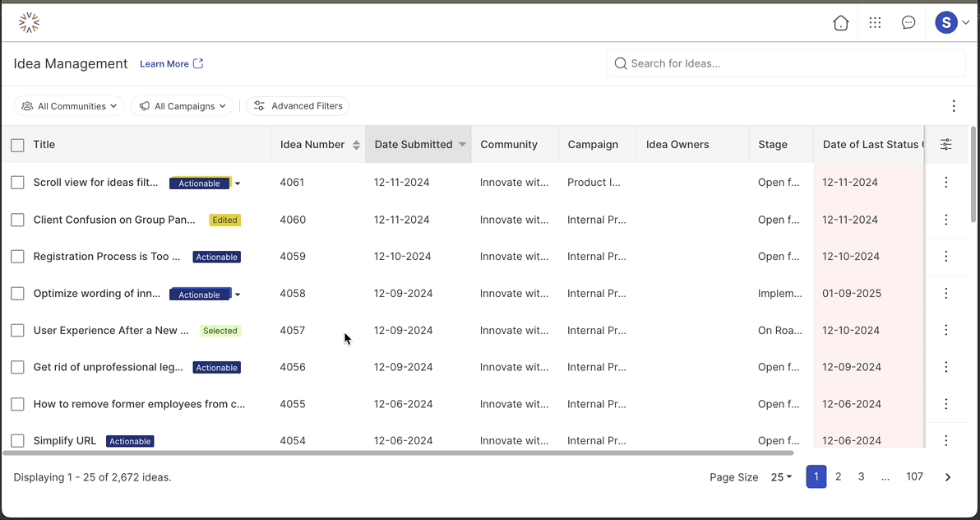Expand the All Communities dropdown

69,106
